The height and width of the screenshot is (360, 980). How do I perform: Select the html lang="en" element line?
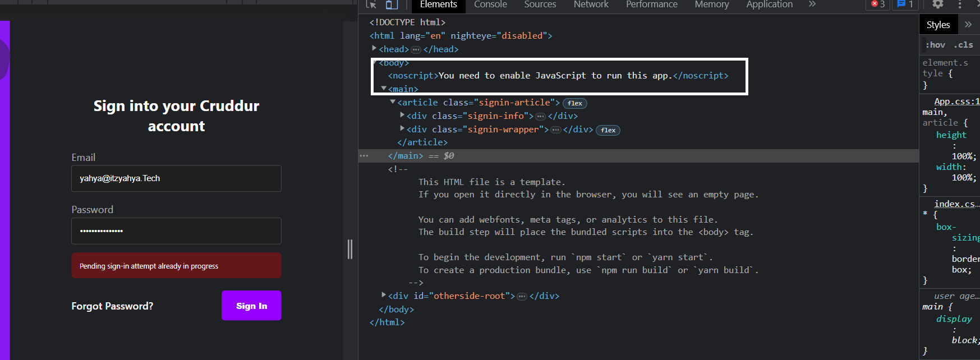click(461, 36)
